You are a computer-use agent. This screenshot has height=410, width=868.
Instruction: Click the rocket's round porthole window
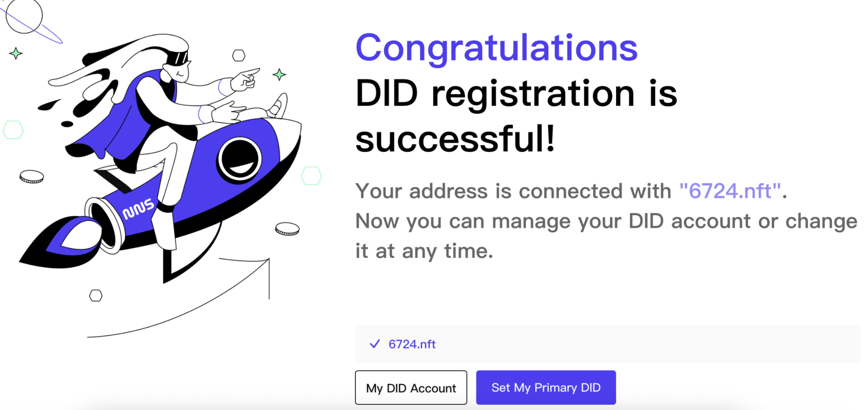tap(239, 160)
